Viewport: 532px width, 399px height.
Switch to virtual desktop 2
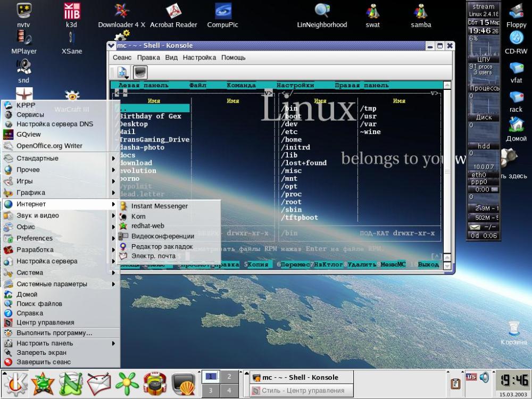coord(229,377)
